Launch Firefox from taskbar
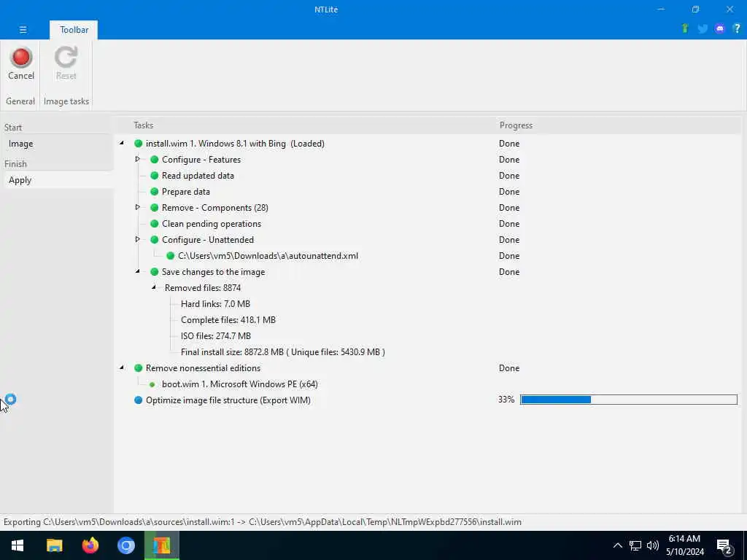This screenshot has height=560, width=747. [90, 545]
